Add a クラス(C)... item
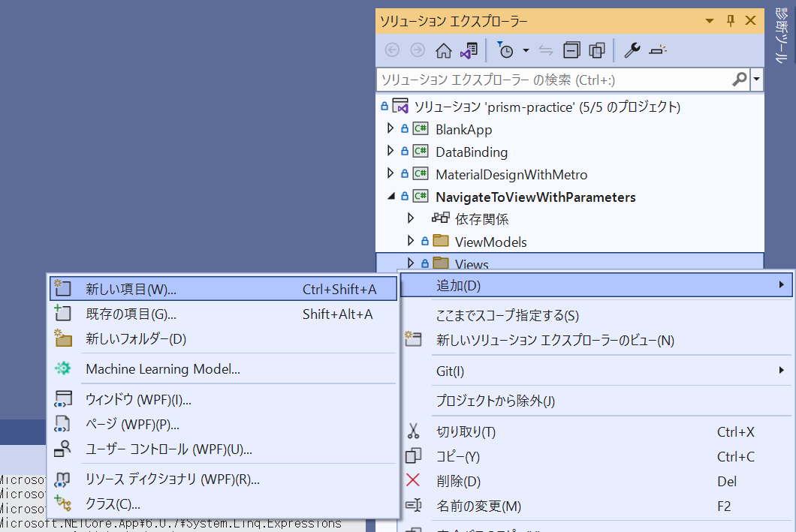Image resolution: width=796 pixels, height=532 pixels. click(223, 504)
